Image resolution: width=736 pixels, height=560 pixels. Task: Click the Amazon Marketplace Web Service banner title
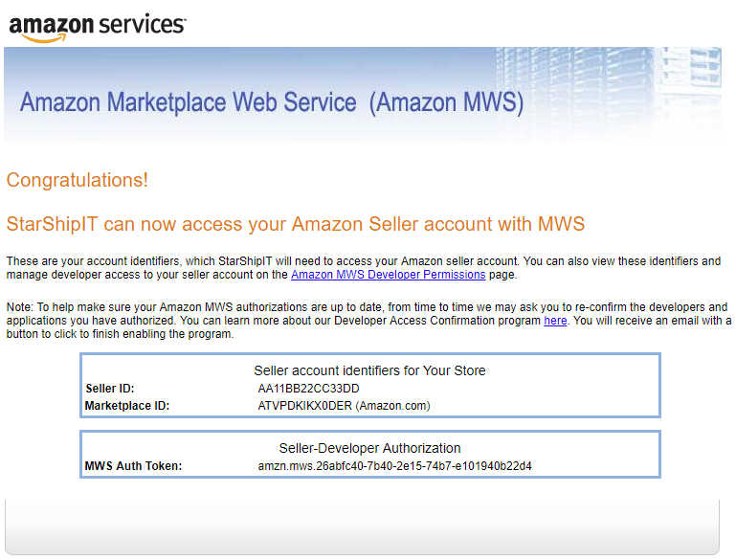[x=271, y=102]
